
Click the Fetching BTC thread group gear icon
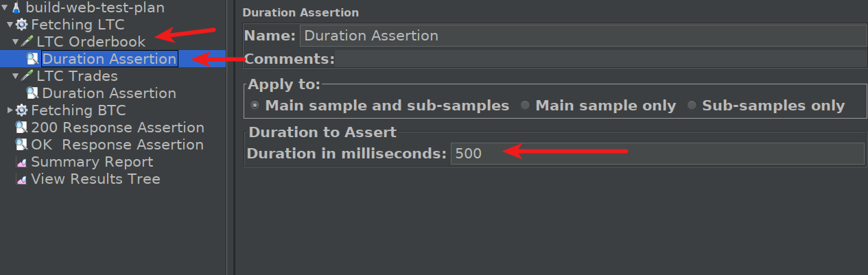(x=22, y=110)
